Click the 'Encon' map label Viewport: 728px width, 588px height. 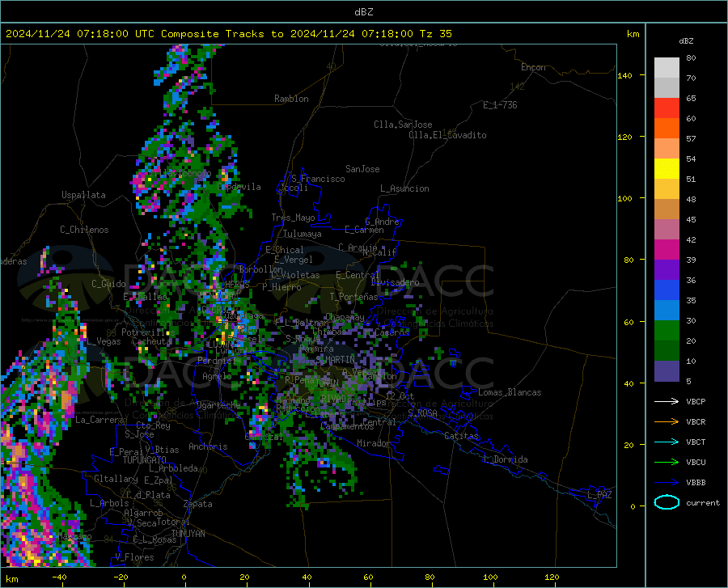(x=533, y=67)
